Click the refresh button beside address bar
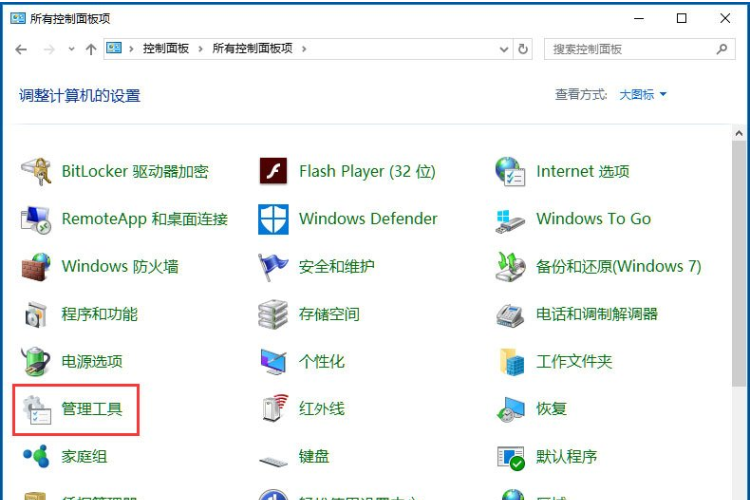 point(523,49)
